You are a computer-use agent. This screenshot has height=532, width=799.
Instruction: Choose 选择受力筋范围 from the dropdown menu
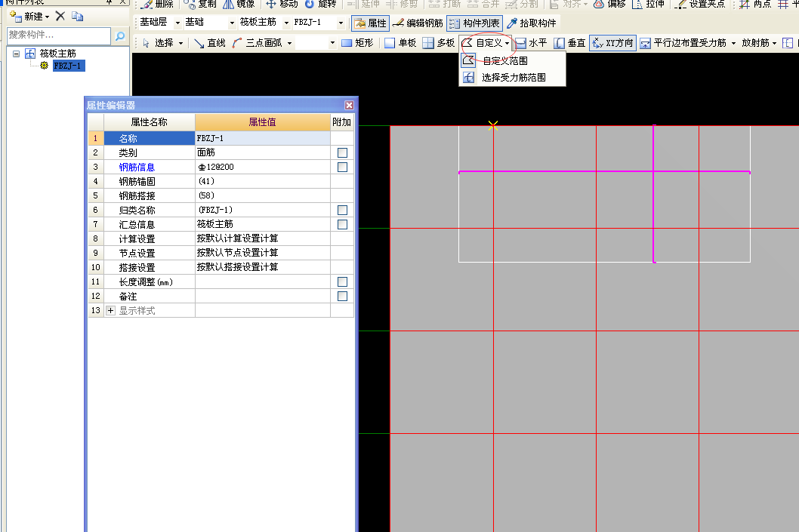(x=513, y=78)
